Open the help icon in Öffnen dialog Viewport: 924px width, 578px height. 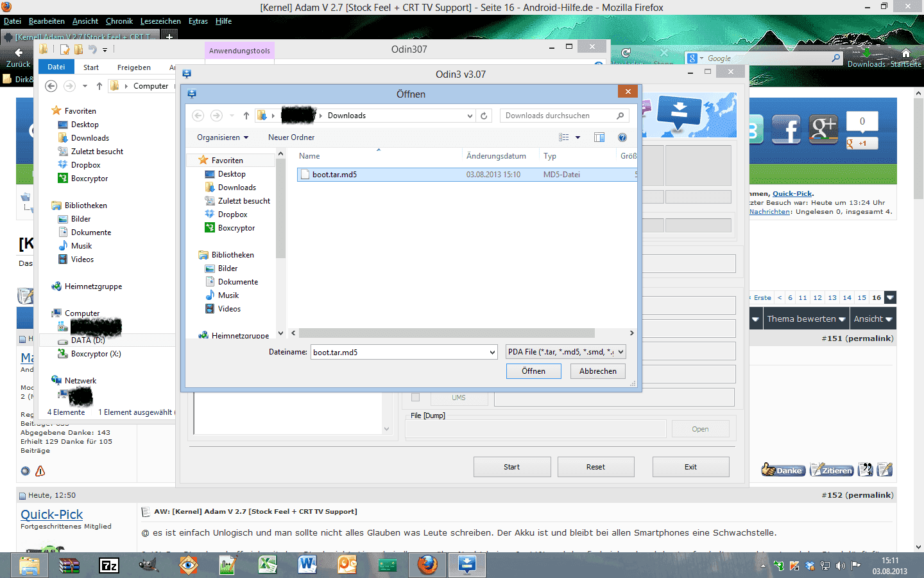pos(622,137)
